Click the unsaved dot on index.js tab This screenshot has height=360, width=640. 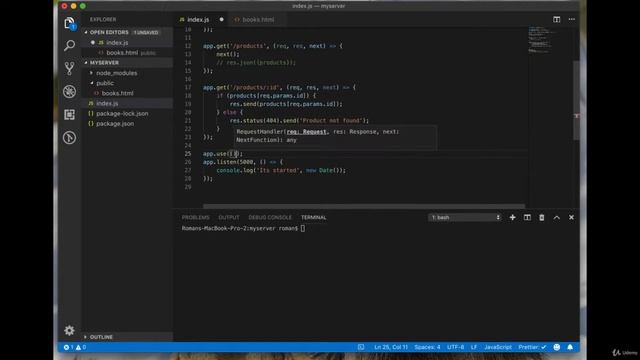click(222, 19)
